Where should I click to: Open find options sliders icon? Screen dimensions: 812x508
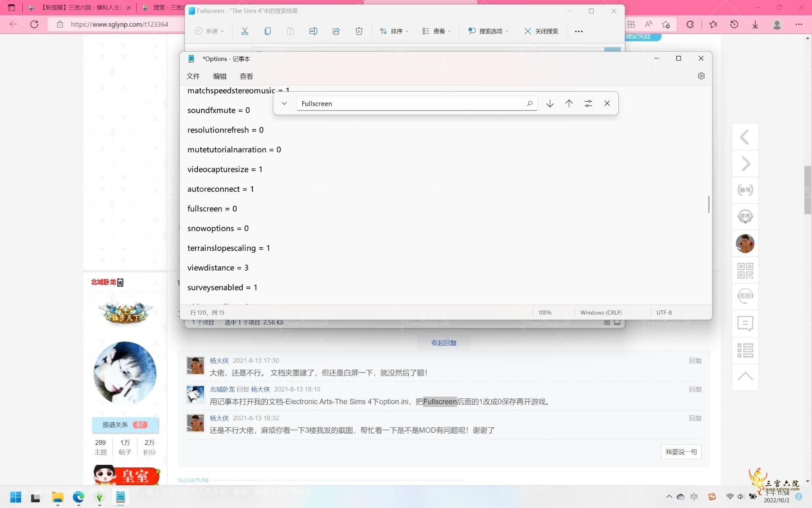click(x=588, y=103)
